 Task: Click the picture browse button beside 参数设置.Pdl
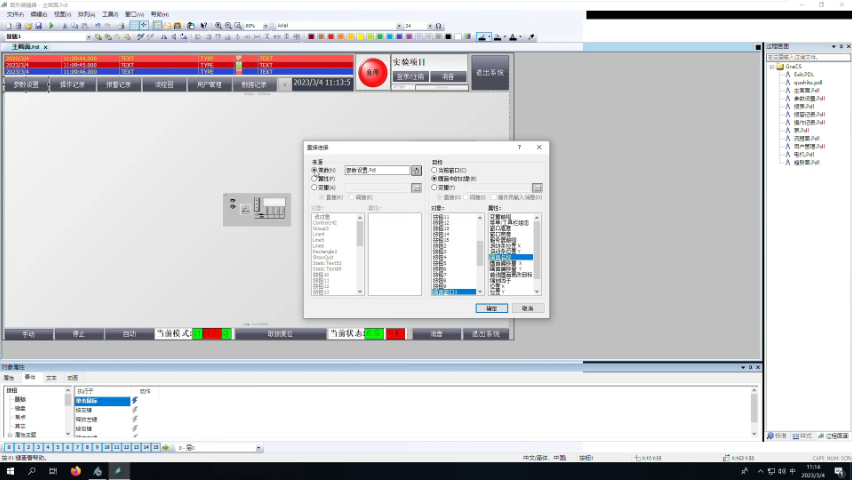point(416,171)
